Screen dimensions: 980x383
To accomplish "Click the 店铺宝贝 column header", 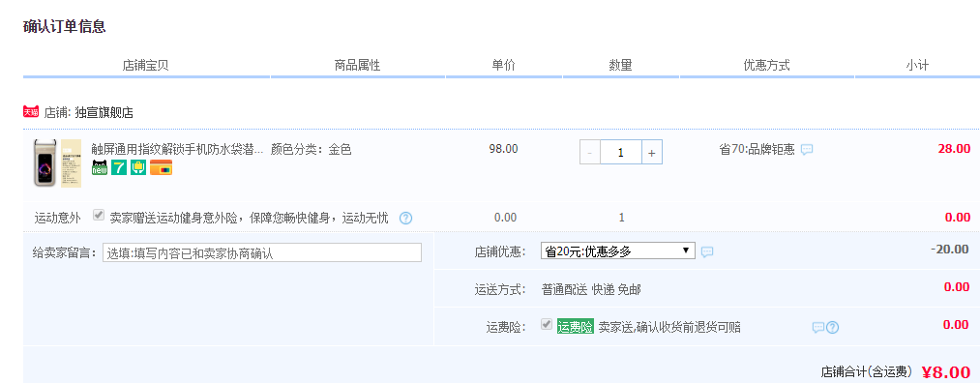I will click(x=146, y=65).
